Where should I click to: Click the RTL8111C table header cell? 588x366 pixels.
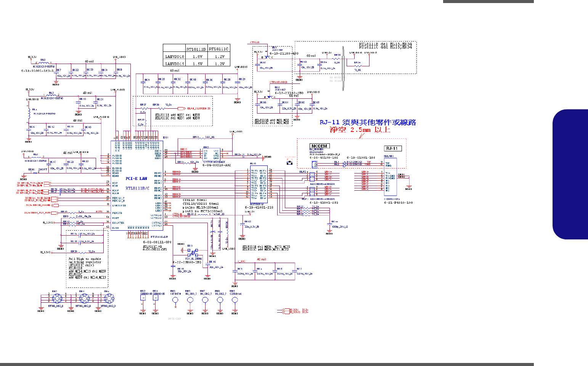coord(219,49)
